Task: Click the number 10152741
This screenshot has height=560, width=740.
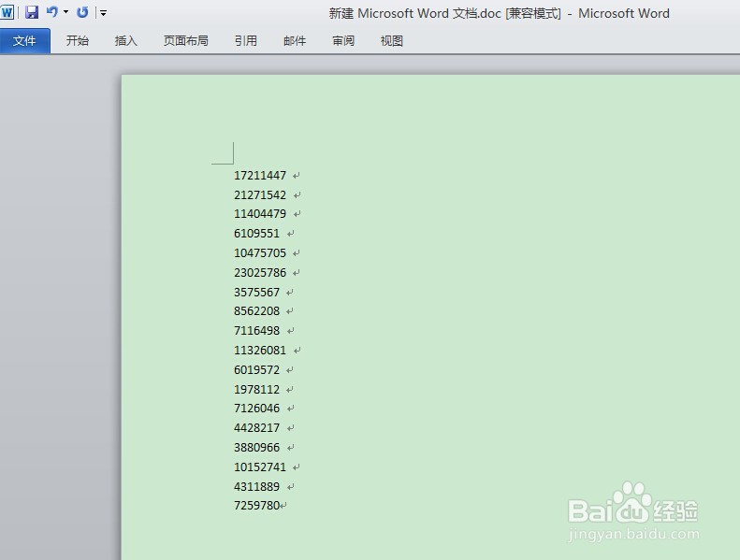Action: [260, 467]
